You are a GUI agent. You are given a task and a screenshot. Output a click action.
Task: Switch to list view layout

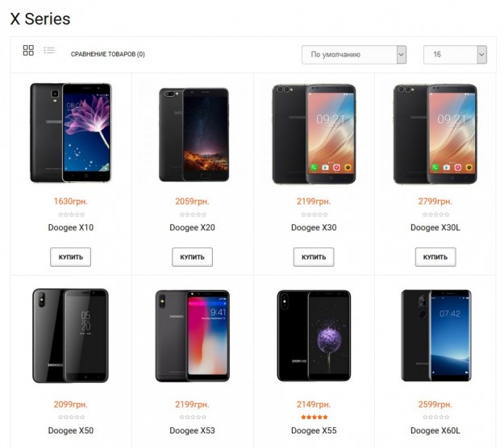click(49, 50)
